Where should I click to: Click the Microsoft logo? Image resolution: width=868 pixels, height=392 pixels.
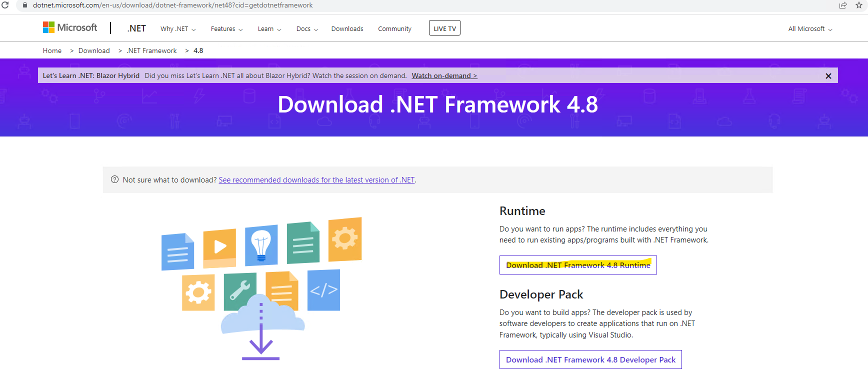70,27
